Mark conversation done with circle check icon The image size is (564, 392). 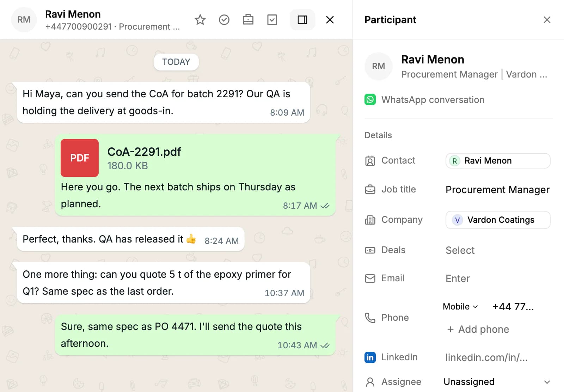(224, 20)
